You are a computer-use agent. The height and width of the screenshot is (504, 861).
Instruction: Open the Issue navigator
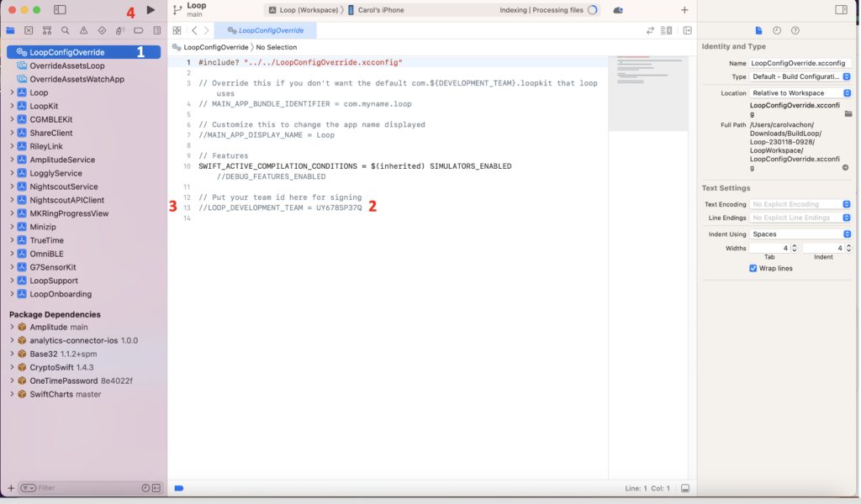(x=84, y=30)
